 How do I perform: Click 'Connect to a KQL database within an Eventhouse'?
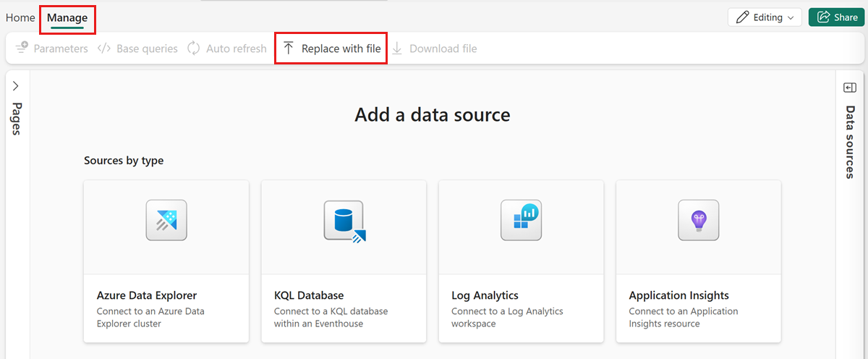pyautogui.click(x=331, y=317)
